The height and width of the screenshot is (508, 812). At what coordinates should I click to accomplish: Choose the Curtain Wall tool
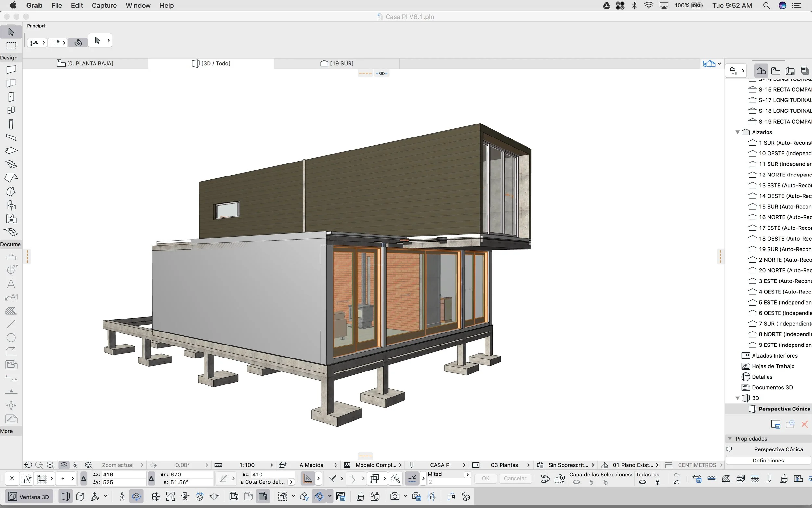point(11,83)
